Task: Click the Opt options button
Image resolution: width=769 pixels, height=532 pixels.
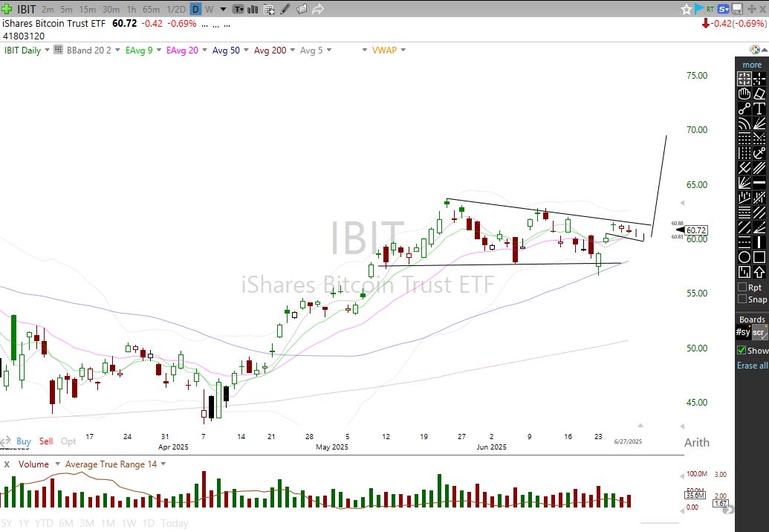Action: point(68,441)
